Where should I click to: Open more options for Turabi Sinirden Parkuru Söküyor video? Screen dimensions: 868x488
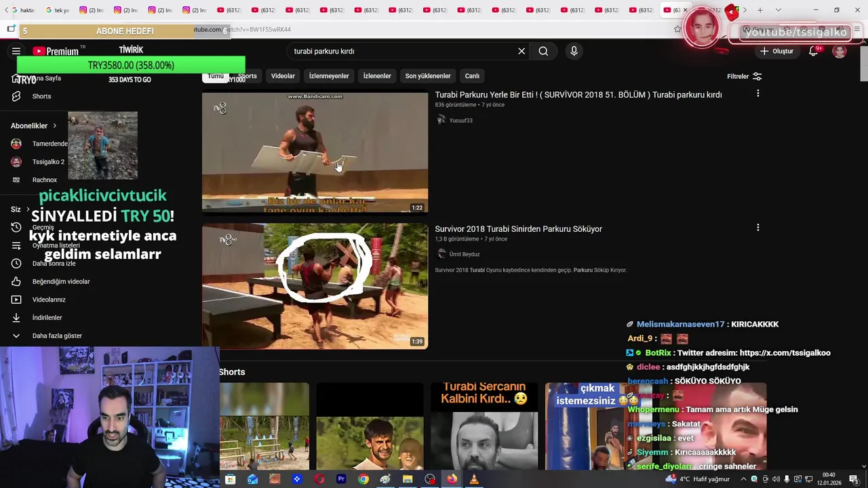[x=757, y=228]
